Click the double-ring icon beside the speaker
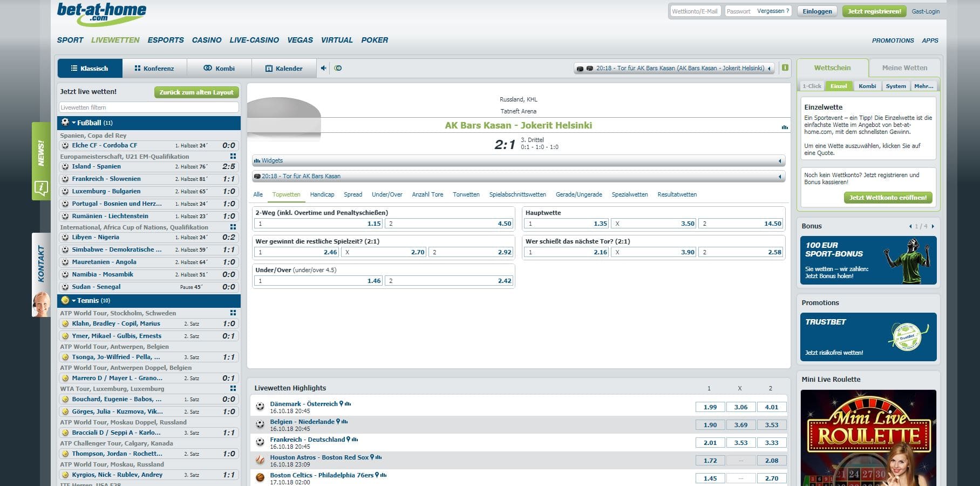 (338, 69)
